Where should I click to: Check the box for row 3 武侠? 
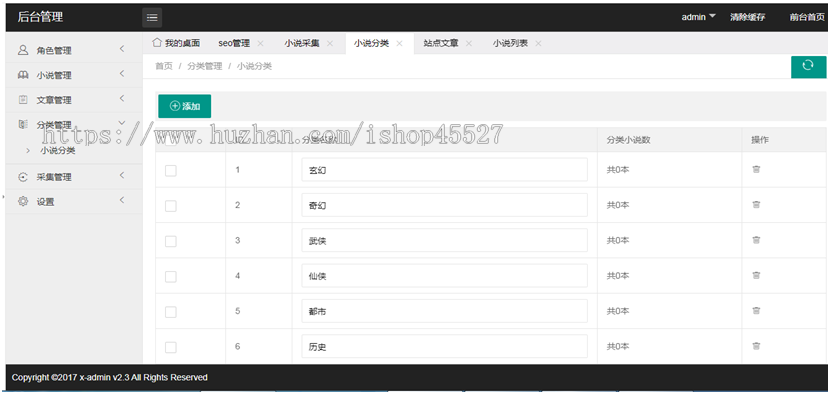170,241
